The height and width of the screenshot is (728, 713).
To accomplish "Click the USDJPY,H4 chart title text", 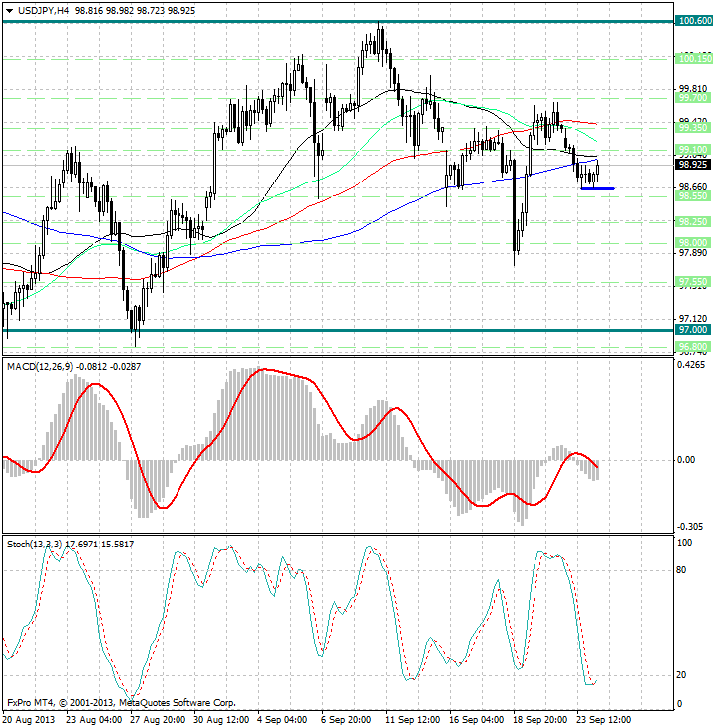I will click(x=43, y=11).
